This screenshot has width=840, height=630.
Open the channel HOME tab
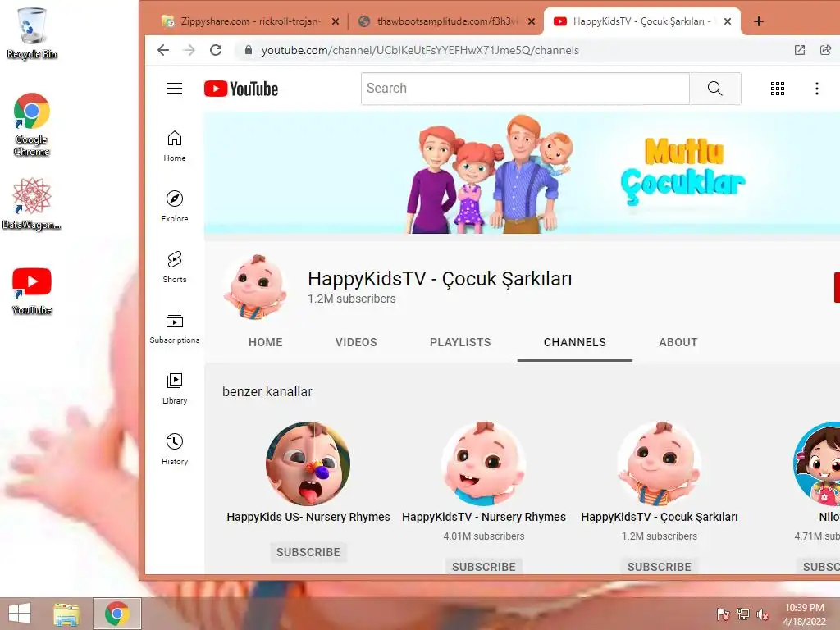click(x=265, y=342)
